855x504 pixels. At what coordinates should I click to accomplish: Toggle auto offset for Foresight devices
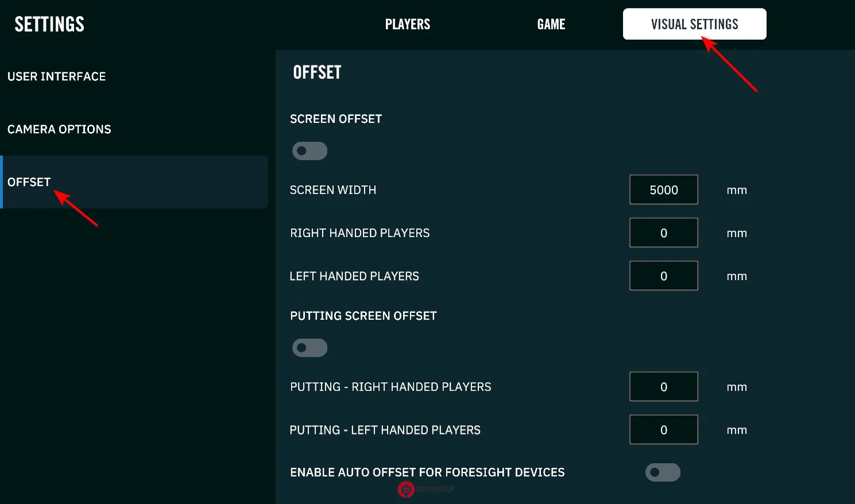pyautogui.click(x=663, y=472)
